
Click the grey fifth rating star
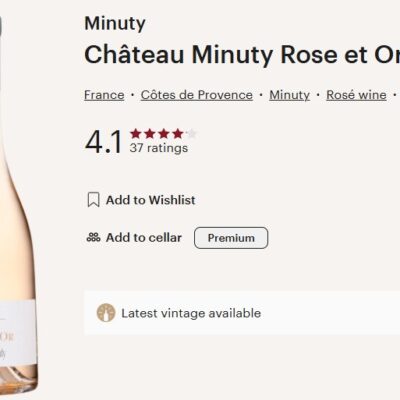pos(191,134)
